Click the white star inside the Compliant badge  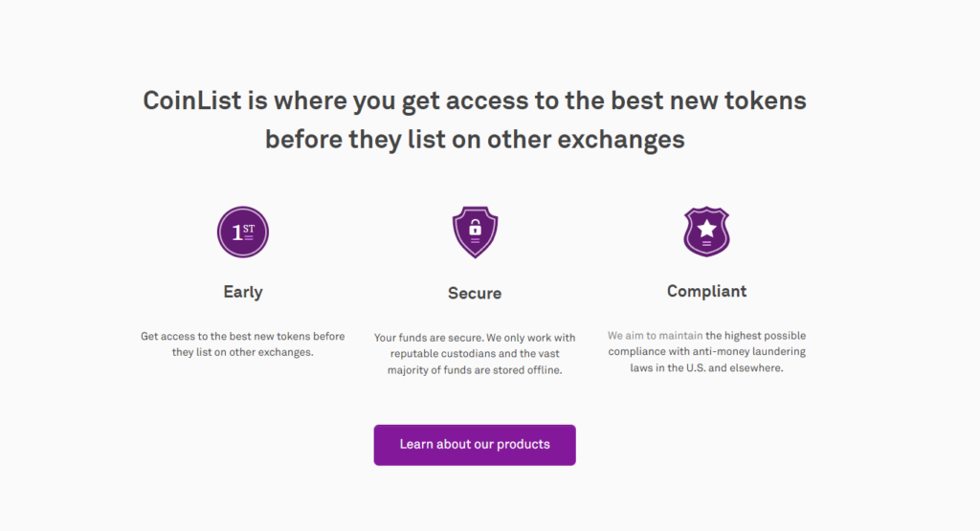[x=706, y=229]
